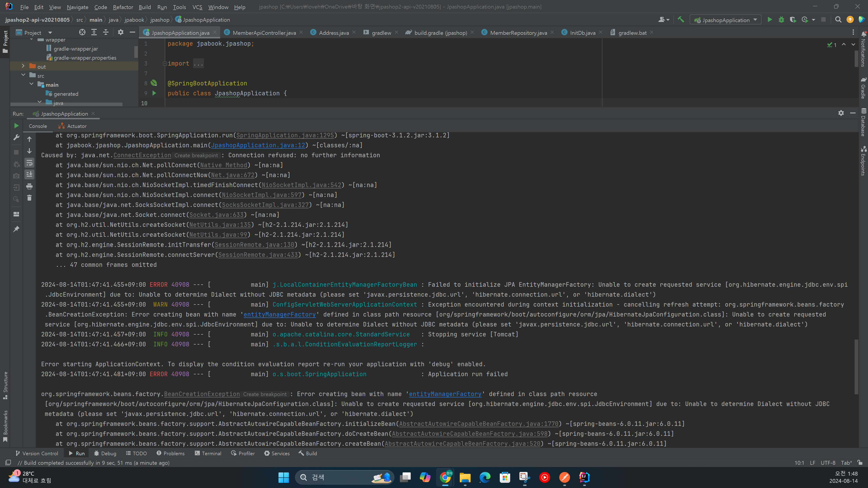Expand the out folder
This screenshot has width=868, height=488.
click(x=23, y=66)
